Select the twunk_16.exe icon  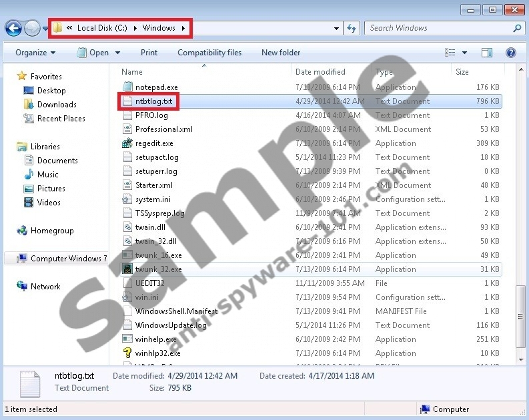click(x=127, y=255)
